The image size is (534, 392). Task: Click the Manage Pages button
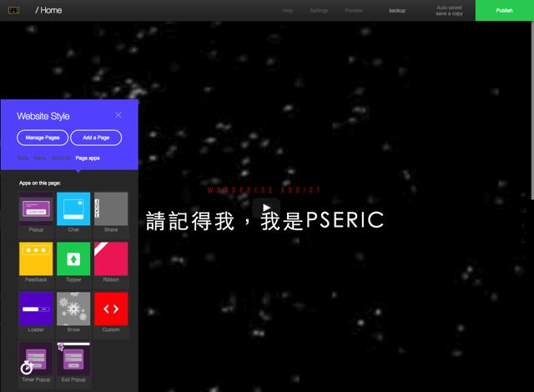pos(43,138)
